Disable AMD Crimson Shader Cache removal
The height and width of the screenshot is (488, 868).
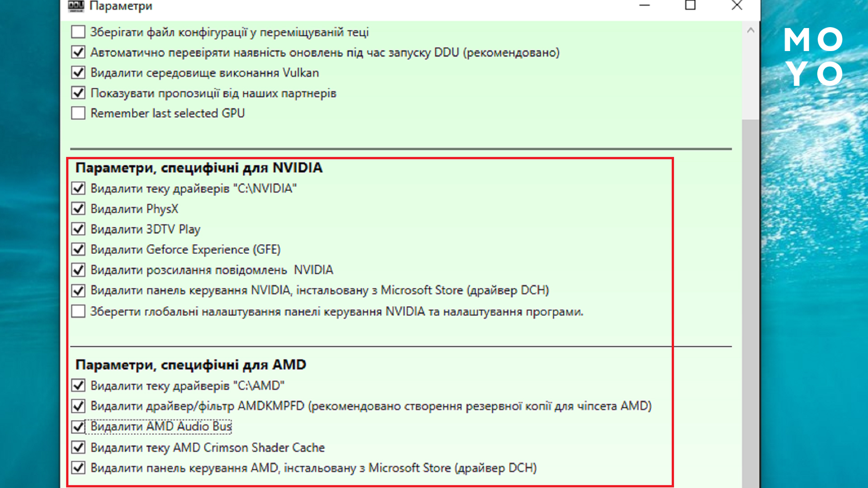(78, 447)
